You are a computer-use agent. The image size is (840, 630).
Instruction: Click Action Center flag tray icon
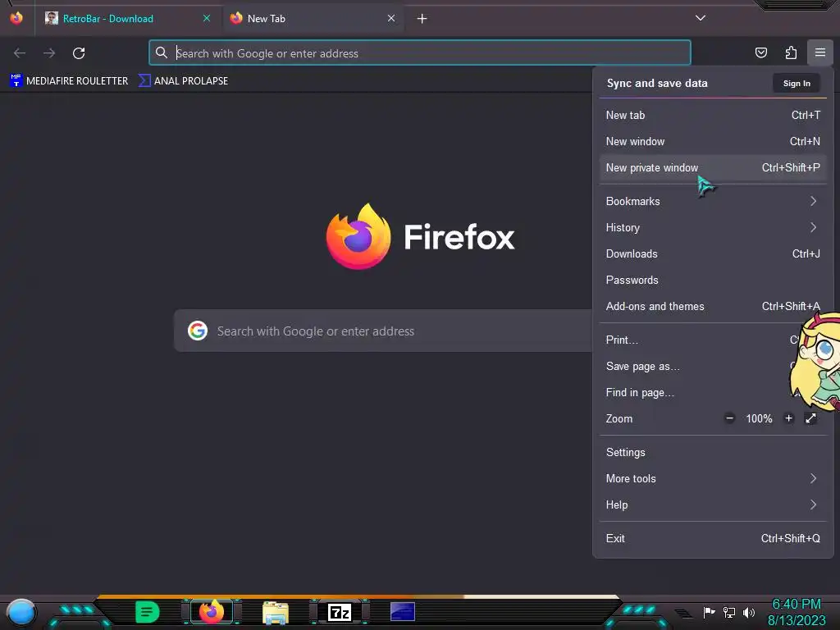click(710, 612)
